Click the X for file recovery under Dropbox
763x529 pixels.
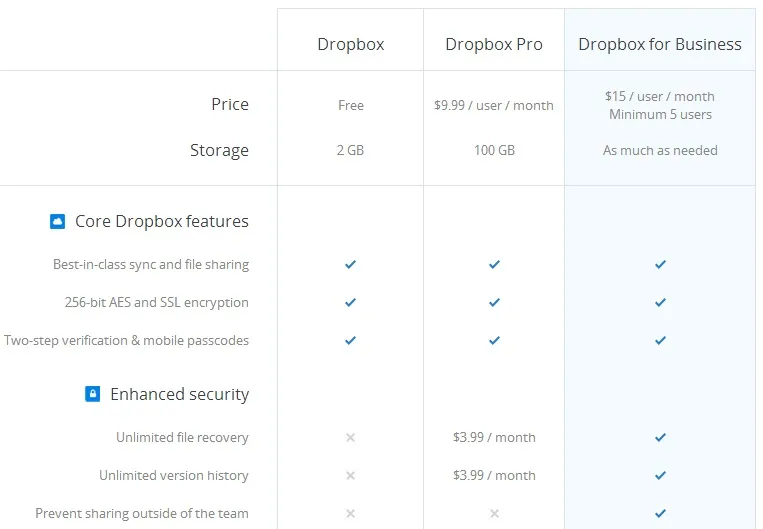coord(350,438)
